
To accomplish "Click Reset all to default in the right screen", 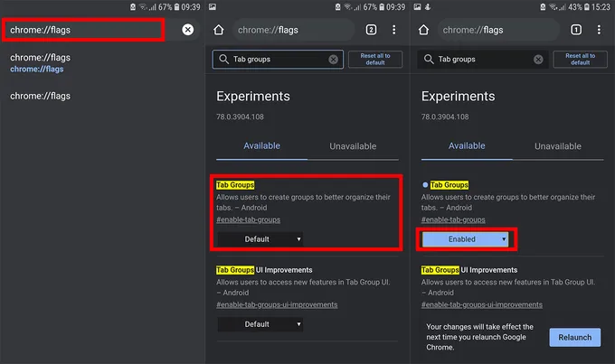I will coord(581,60).
